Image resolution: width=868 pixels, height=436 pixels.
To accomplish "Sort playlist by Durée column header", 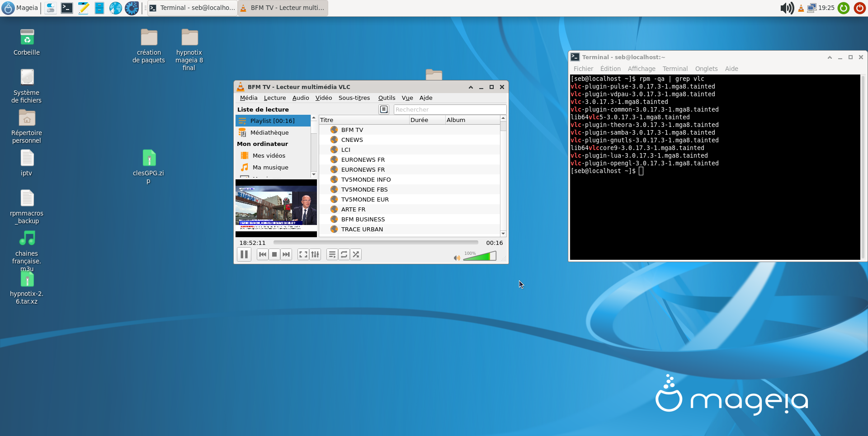I will pos(427,120).
